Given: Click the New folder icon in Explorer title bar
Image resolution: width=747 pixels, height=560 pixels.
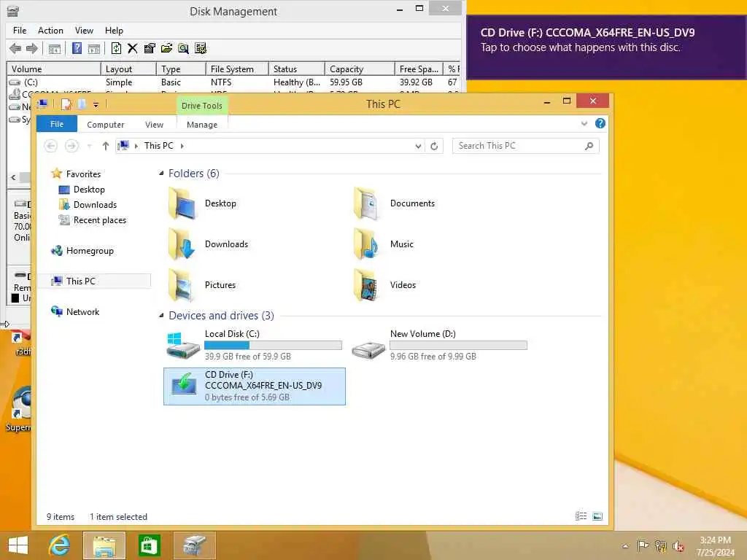Looking at the screenshot, I should (x=82, y=104).
